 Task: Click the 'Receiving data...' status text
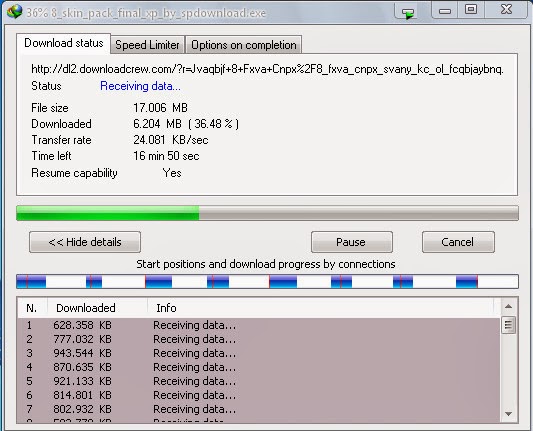(x=140, y=86)
